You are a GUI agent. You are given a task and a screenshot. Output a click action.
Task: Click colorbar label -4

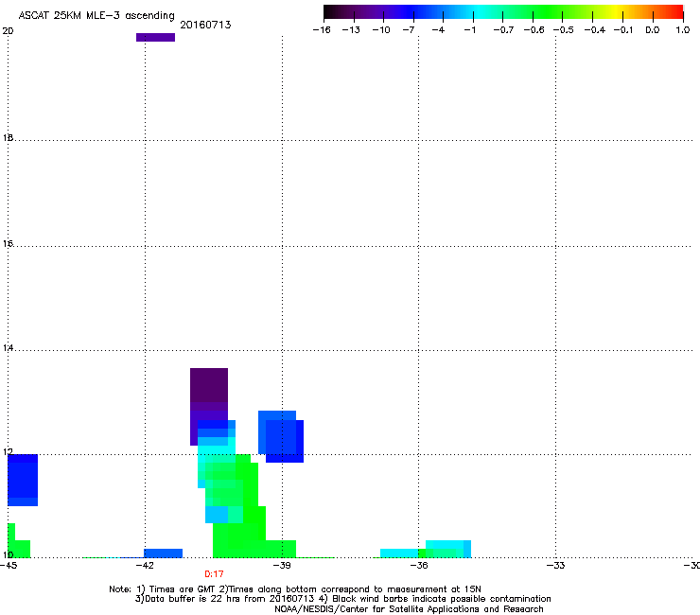click(x=438, y=30)
